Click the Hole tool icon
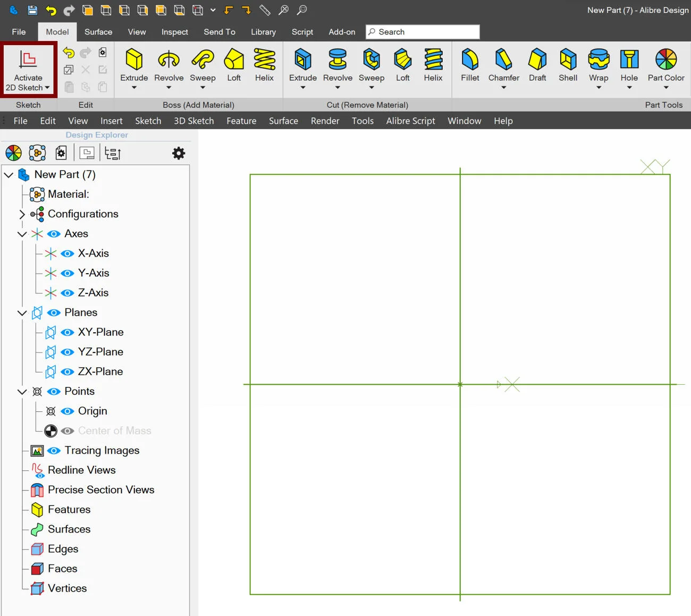This screenshot has width=691, height=616. (x=629, y=60)
